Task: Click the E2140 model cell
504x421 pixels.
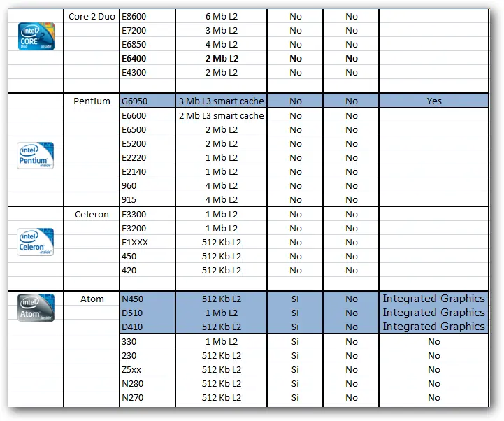Action: (x=147, y=172)
